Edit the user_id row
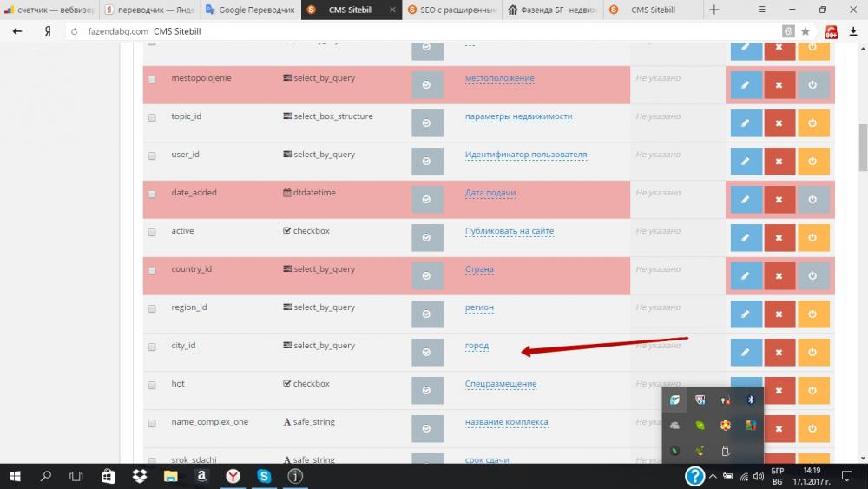This screenshot has height=489, width=868. tap(746, 162)
